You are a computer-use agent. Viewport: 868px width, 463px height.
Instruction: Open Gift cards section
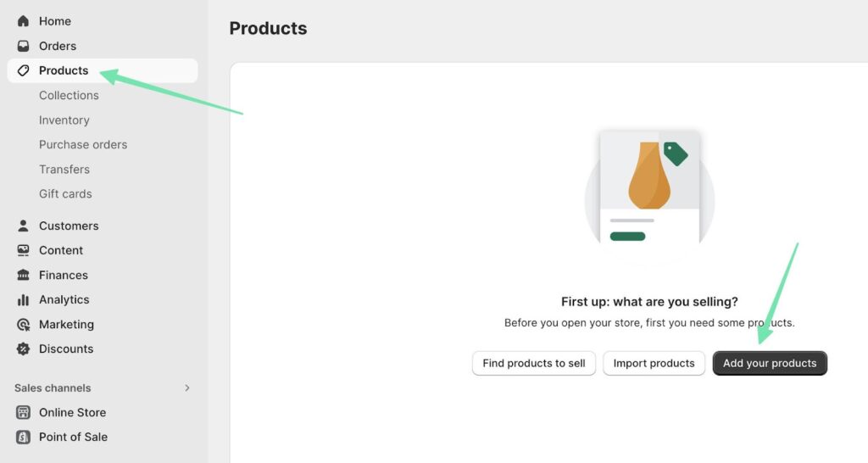click(65, 193)
